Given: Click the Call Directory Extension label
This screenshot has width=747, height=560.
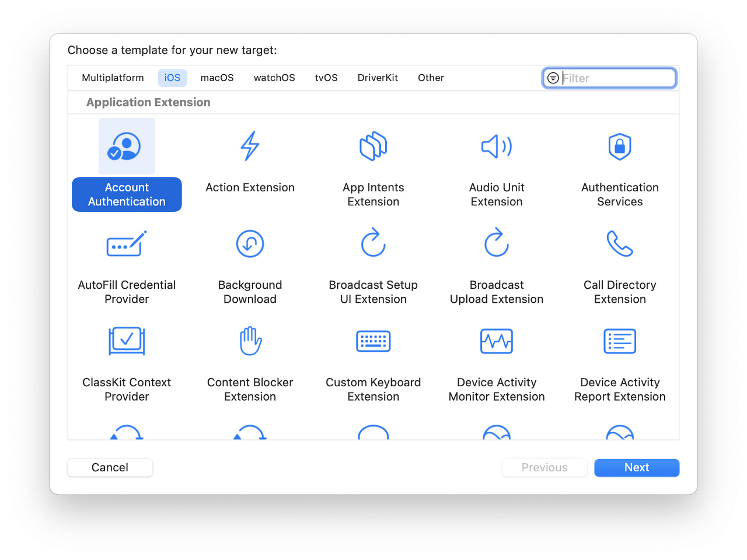Looking at the screenshot, I should tap(620, 292).
